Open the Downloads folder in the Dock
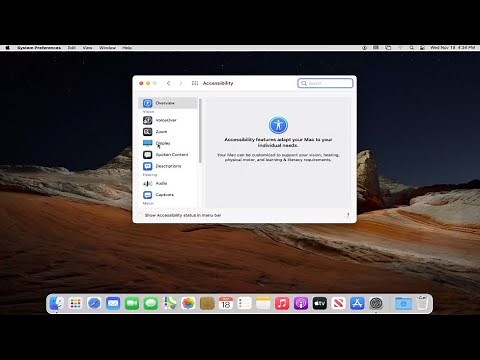This screenshot has height=360, width=480. click(x=403, y=303)
